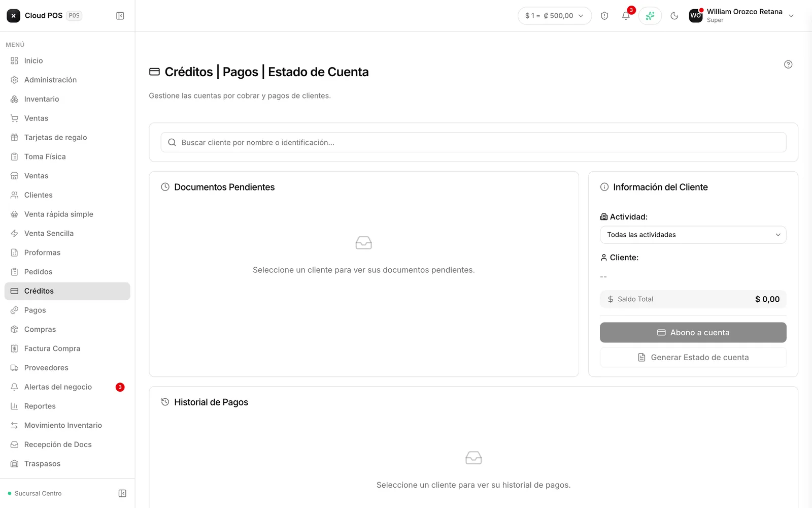Open Pagos in the sidebar
Viewport: 812px width, 508px height.
click(67, 310)
